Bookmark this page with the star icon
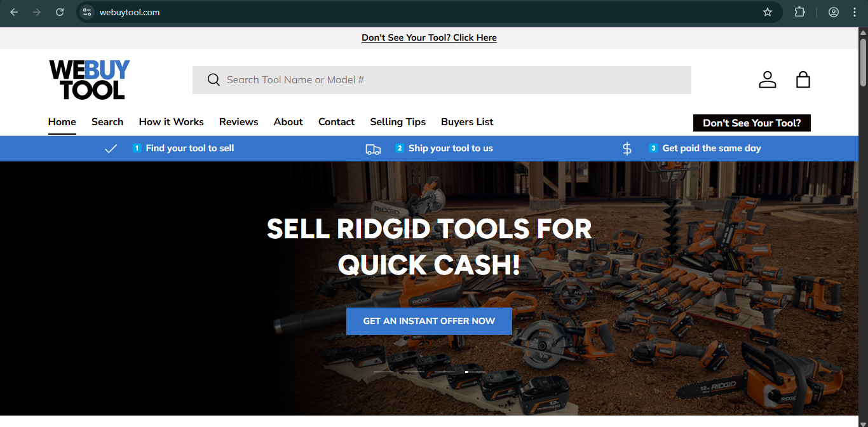This screenshot has width=868, height=427. pos(768,12)
